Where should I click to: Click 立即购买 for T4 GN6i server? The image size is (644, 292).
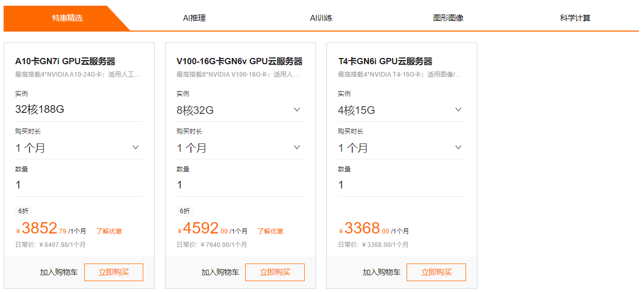(x=437, y=272)
